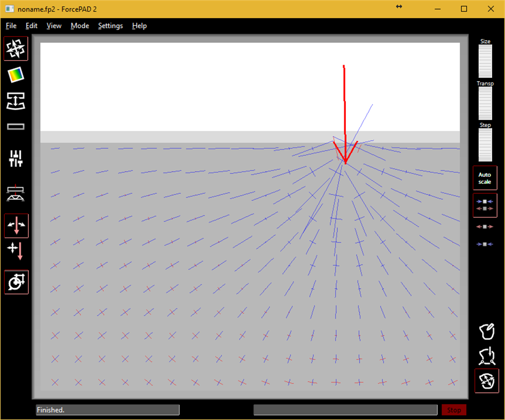Viewport: 505px width, 420px height.
Task: Select the vertical force tool
Action: coord(16,250)
